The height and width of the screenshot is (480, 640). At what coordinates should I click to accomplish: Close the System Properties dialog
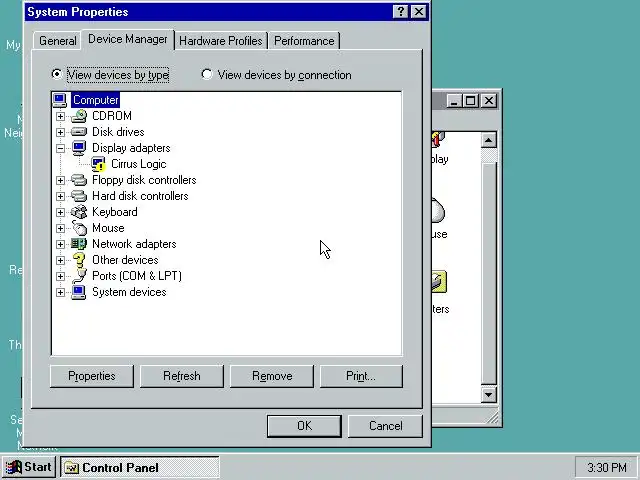tap(419, 11)
